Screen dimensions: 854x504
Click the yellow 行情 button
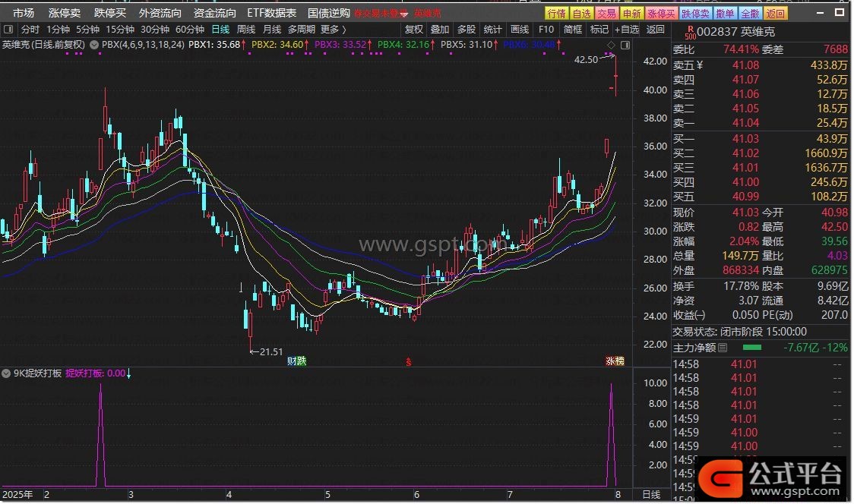click(x=557, y=14)
